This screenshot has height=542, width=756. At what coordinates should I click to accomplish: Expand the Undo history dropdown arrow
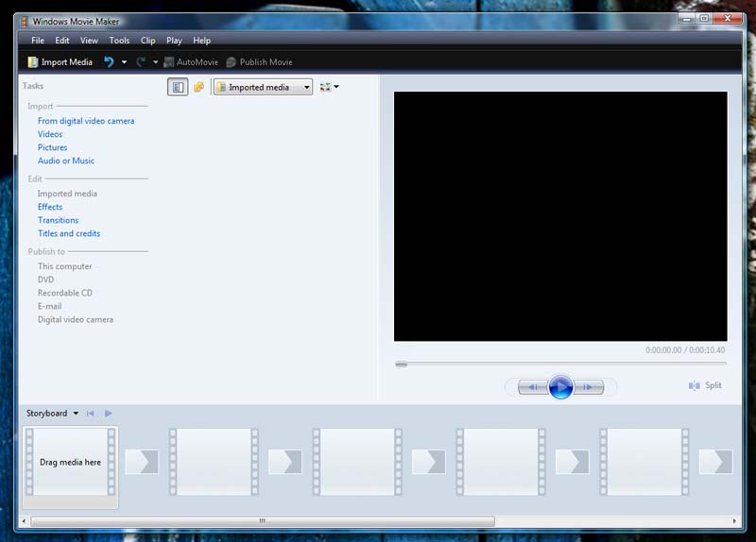(x=124, y=62)
